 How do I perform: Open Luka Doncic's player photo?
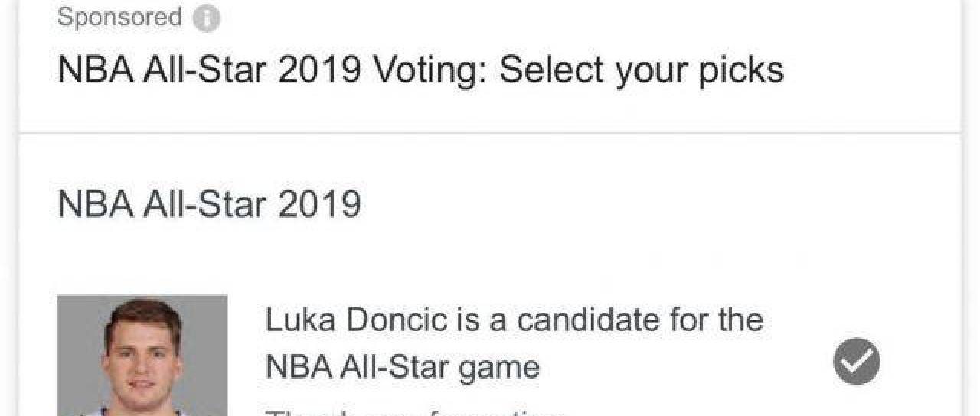[x=142, y=356]
